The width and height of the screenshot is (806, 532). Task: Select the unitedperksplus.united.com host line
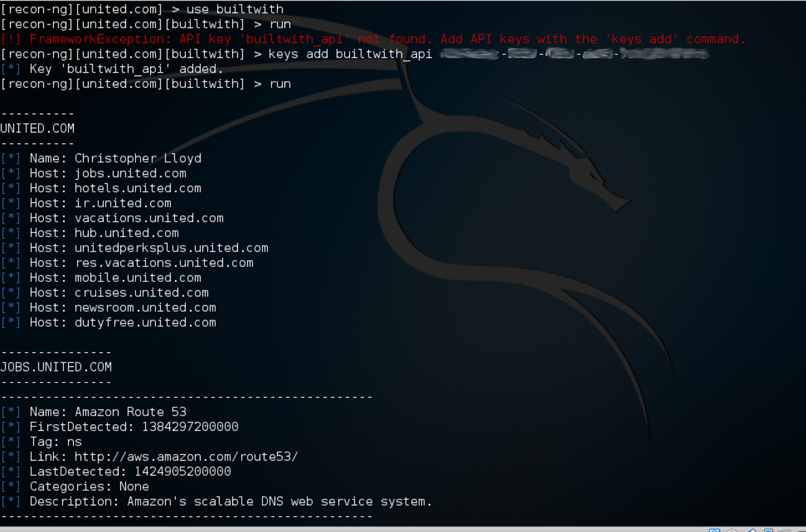coord(134,248)
